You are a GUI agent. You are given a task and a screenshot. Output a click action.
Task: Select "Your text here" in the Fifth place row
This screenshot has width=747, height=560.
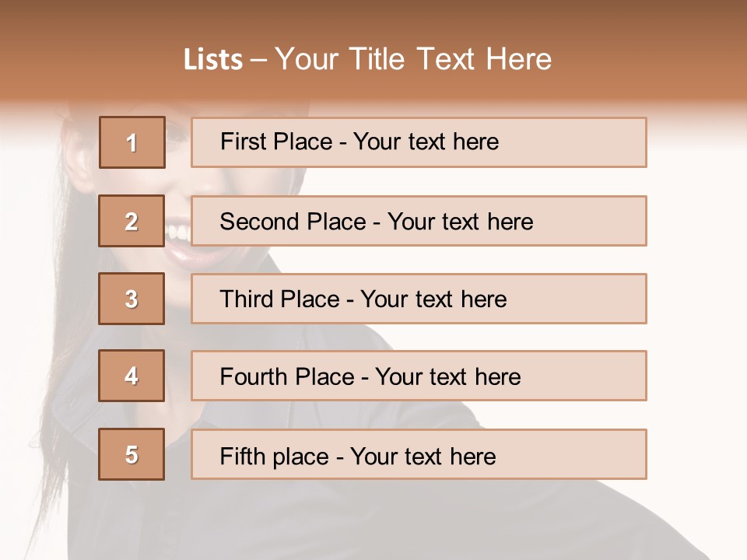tap(423, 456)
